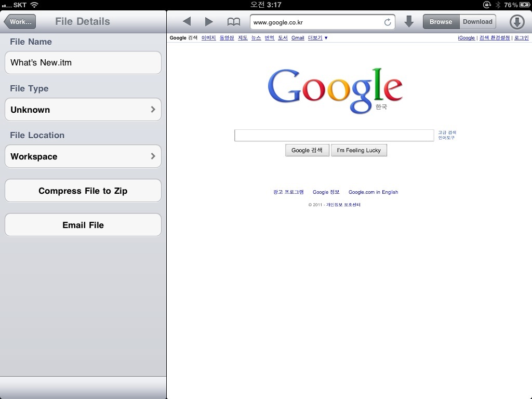Tap the download arrow next to address bar
Image resolution: width=532 pixels, height=399 pixels.
click(409, 22)
